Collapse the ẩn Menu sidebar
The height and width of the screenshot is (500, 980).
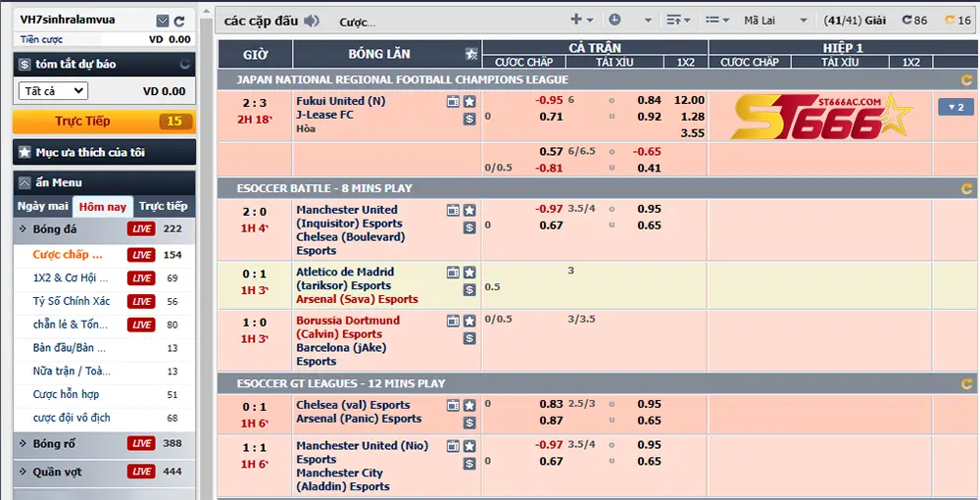coord(104,182)
